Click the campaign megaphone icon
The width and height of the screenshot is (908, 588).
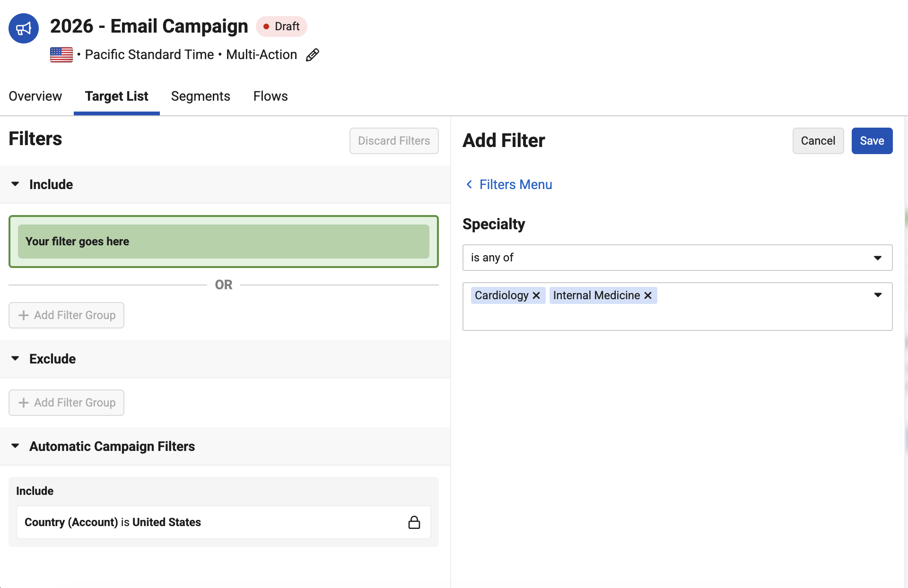pyautogui.click(x=24, y=28)
